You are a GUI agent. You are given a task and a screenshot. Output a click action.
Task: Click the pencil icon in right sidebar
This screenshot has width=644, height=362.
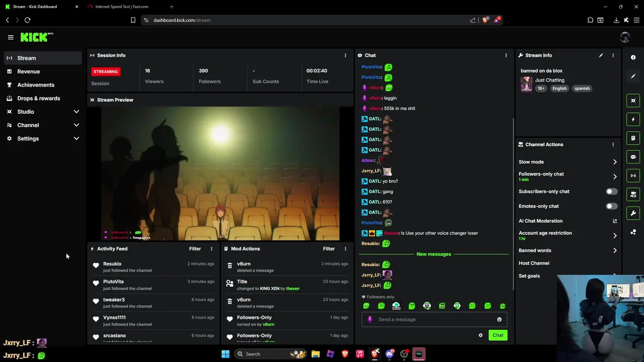pos(633,76)
